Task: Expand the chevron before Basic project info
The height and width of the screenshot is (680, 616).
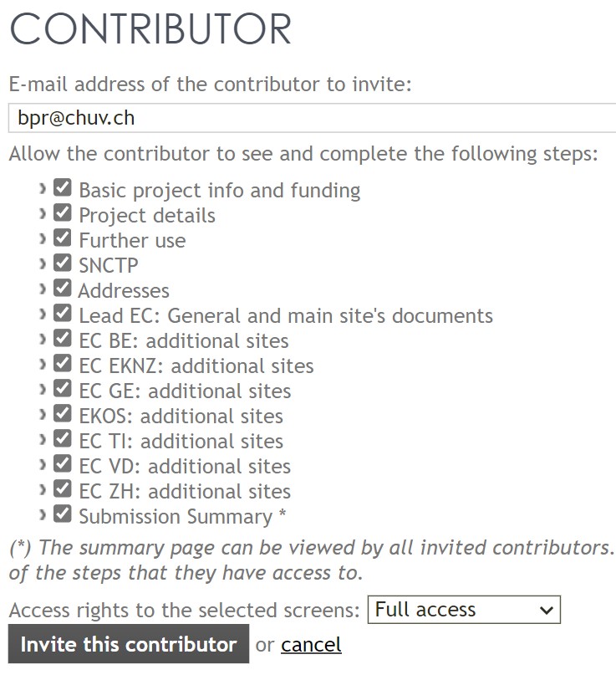Action: point(42,189)
